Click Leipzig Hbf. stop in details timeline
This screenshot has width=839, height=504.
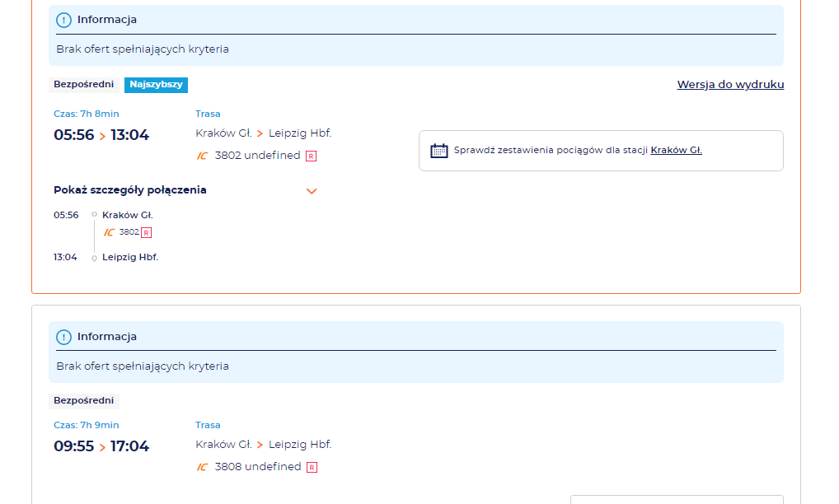coord(130,257)
